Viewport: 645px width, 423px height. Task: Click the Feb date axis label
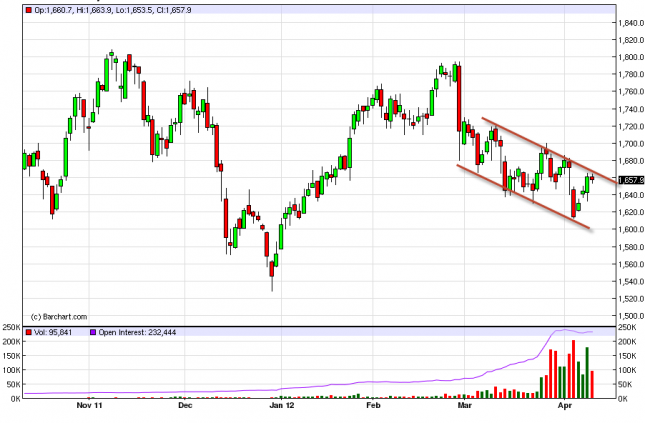coord(373,405)
